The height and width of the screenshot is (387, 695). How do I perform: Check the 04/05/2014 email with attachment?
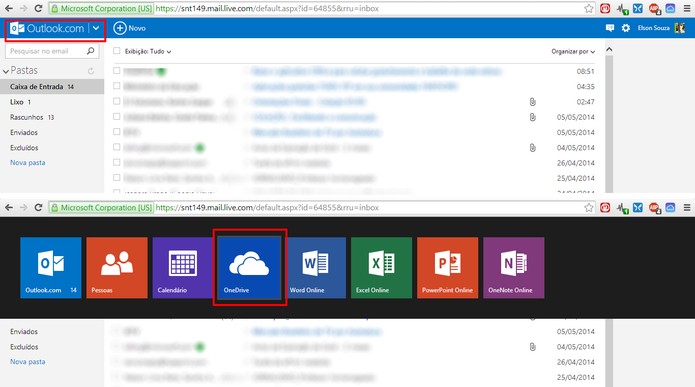click(117, 147)
